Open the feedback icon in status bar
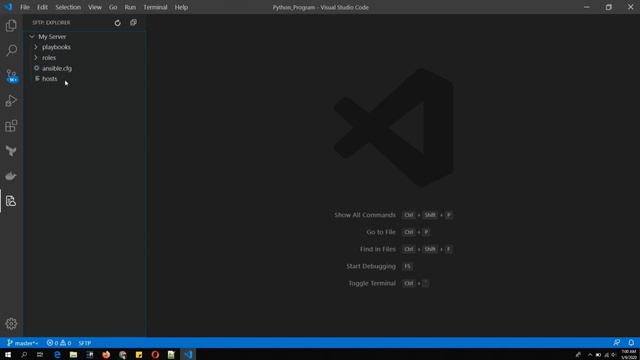The width and height of the screenshot is (640, 360). point(616,343)
